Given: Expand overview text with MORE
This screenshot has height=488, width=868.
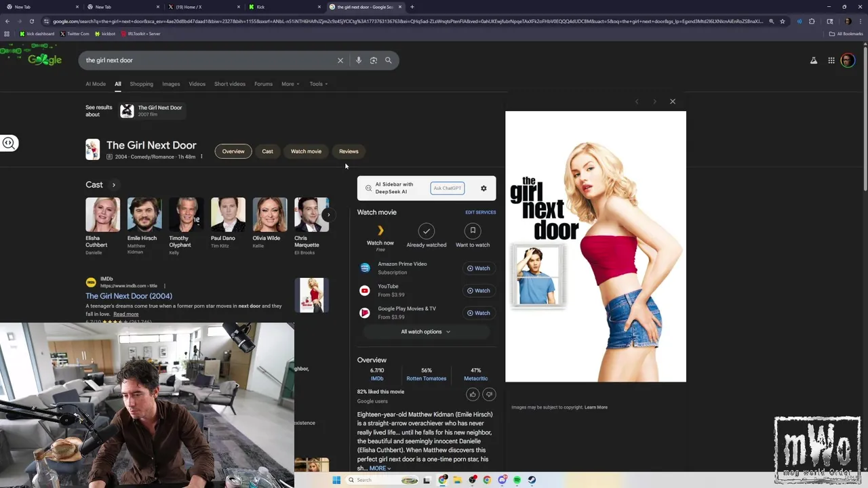Looking at the screenshot, I should (380, 468).
